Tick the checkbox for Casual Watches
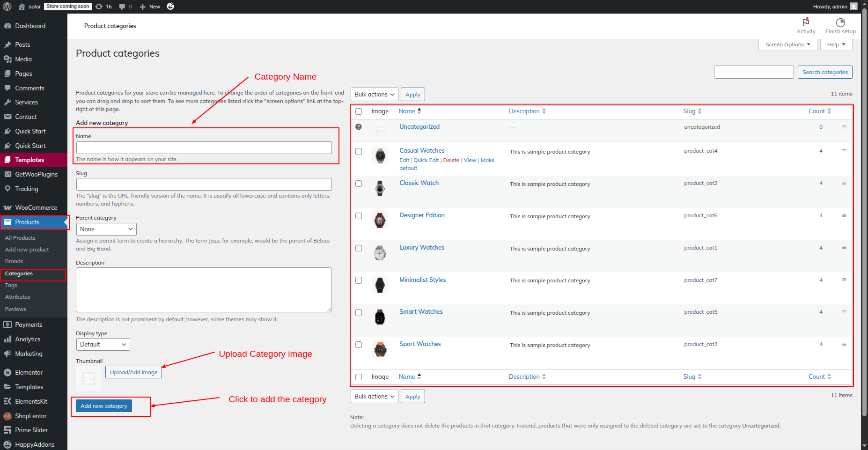The height and width of the screenshot is (450, 868). 359,152
